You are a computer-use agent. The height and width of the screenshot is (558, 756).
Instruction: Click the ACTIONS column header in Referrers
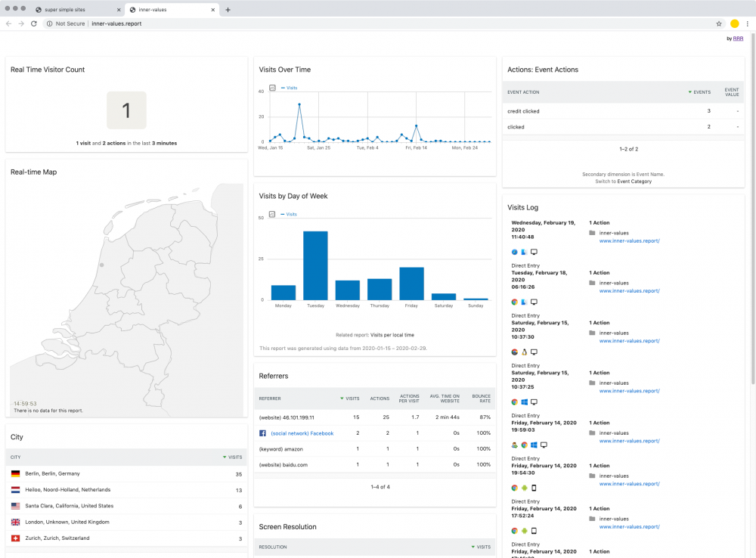[x=380, y=399]
